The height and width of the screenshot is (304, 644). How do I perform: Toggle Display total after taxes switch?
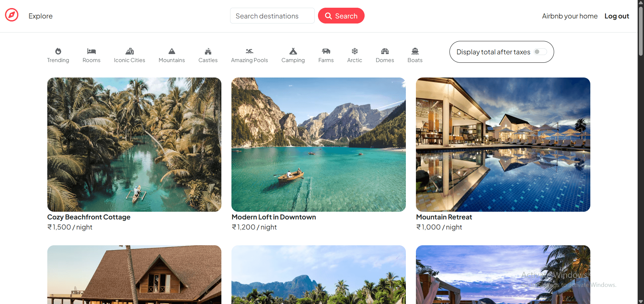pos(540,52)
